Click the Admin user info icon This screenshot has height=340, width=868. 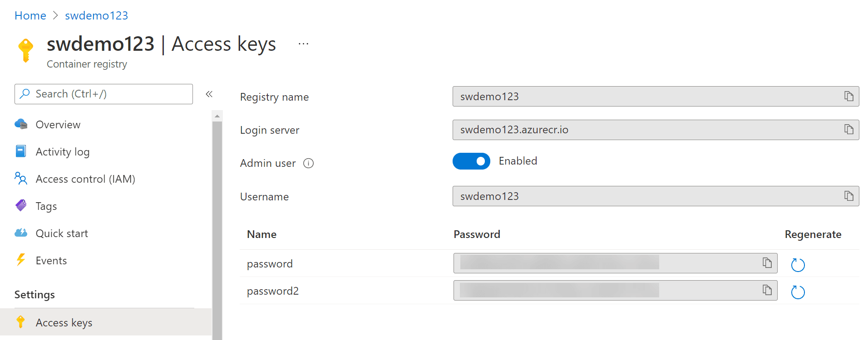click(x=308, y=163)
